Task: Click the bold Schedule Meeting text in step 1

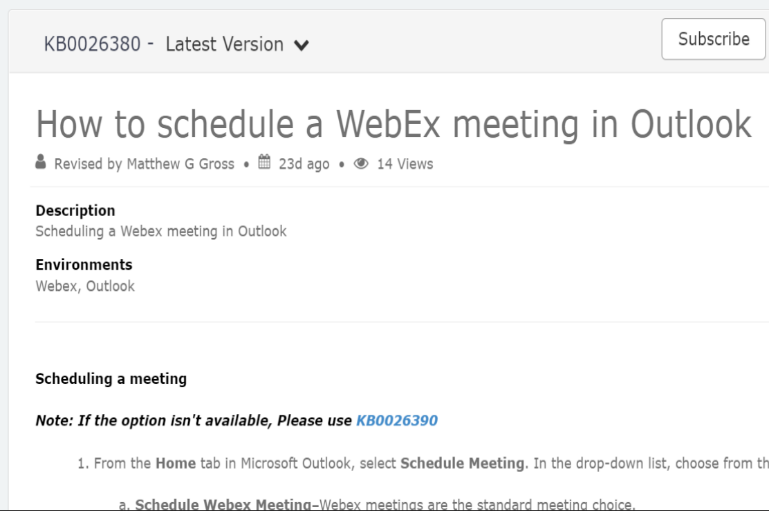Action: (462, 463)
